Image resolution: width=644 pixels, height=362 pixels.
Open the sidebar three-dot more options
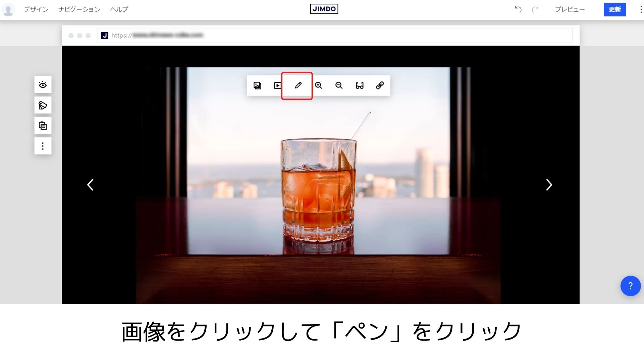(43, 146)
